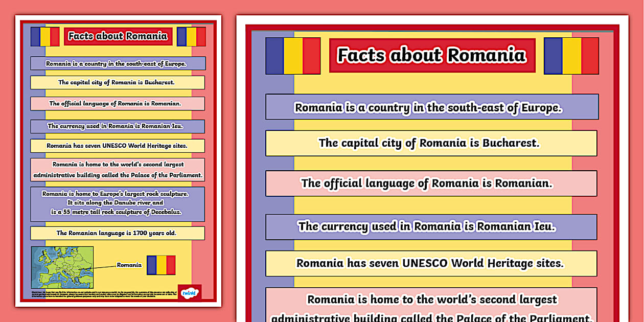Select the 'Romania' map label
This screenshot has width=644, height=322.
pyautogui.click(x=129, y=265)
